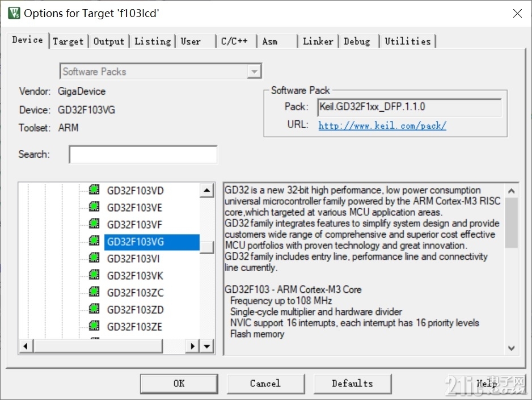The width and height of the screenshot is (532, 400).
Task: Click description pane scrollbar thumb
Action: pos(512,223)
